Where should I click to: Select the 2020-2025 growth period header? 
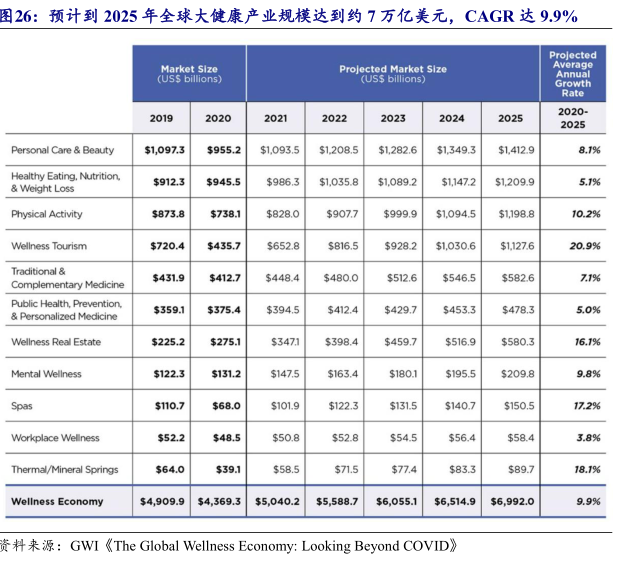tap(573, 118)
